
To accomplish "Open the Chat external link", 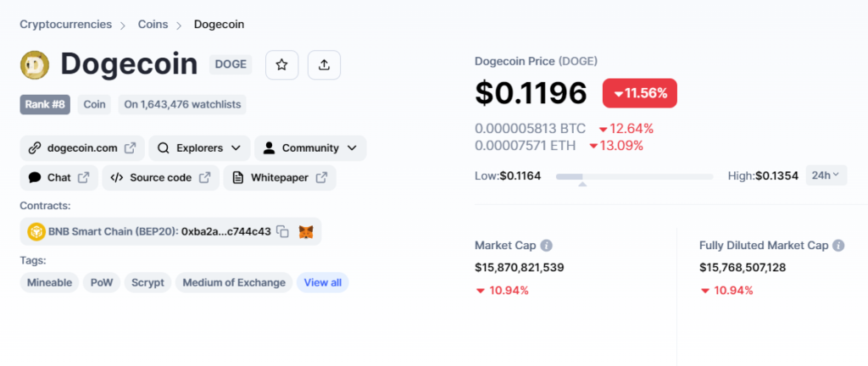I will (x=59, y=177).
